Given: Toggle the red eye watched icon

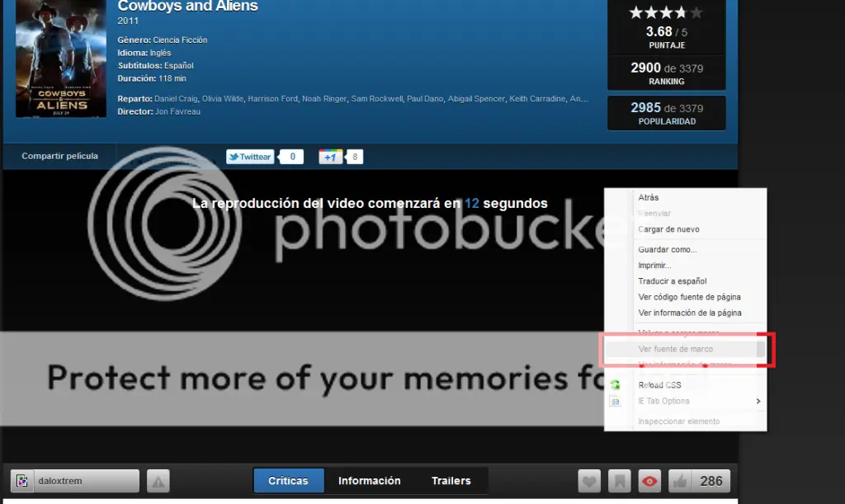Looking at the screenshot, I should pos(649,481).
